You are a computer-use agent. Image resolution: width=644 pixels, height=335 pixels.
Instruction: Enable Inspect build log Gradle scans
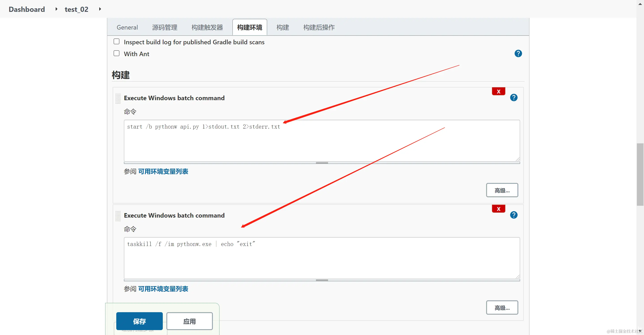coord(117,42)
